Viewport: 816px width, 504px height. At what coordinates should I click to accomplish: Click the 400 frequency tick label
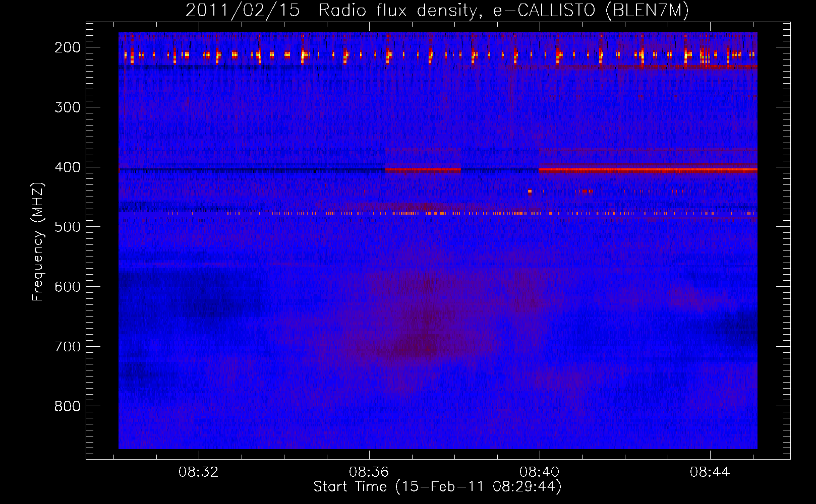point(67,167)
